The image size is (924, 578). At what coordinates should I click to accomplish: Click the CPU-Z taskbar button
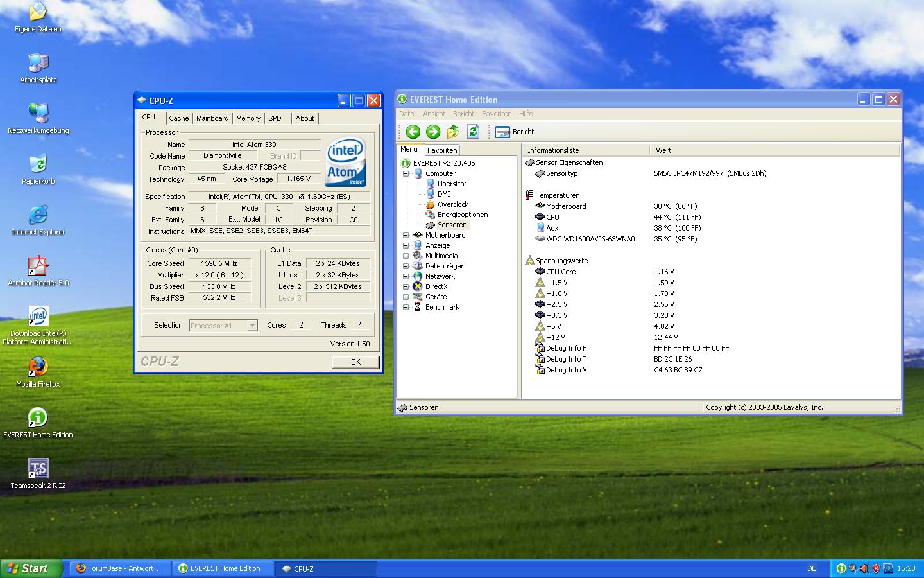tap(326, 568)
